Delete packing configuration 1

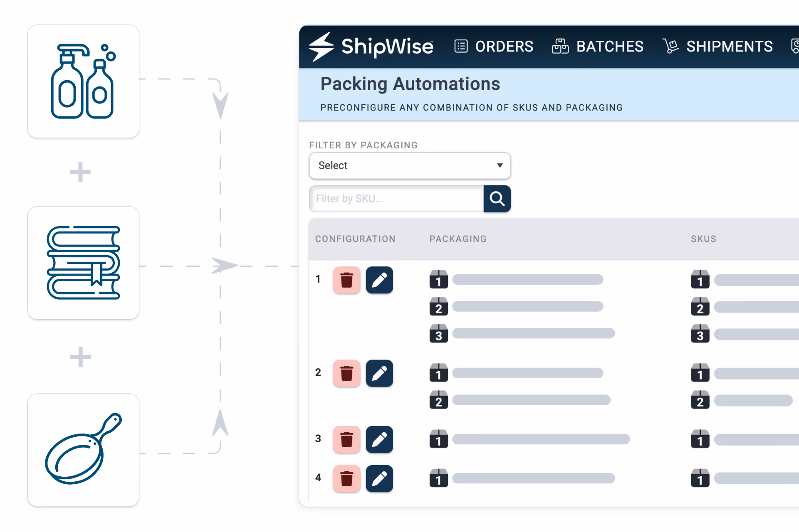tap(346, 280)
